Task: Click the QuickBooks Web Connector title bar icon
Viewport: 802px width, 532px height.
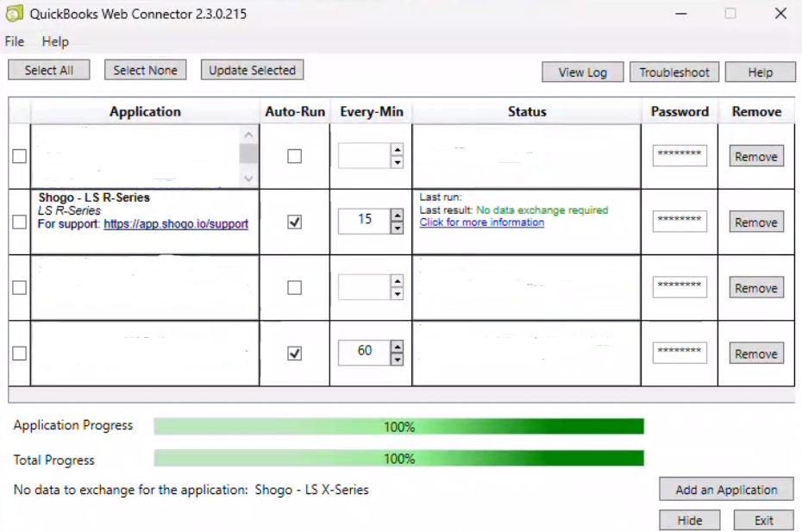Action: [14, 13]
